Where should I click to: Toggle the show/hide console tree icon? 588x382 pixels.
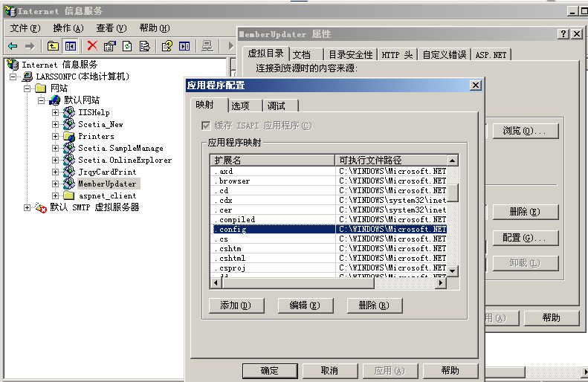pos(71,46)
